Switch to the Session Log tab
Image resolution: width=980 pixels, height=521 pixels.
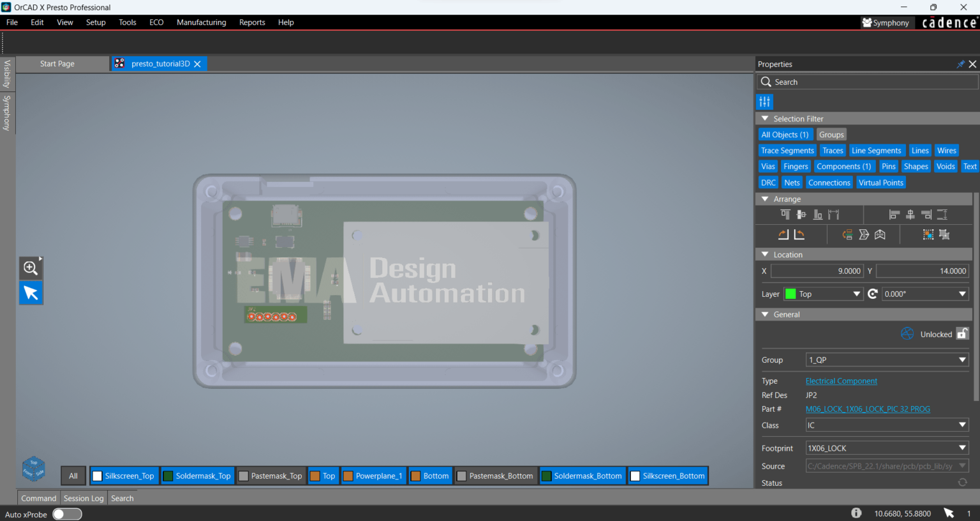[x=83, y=498]
